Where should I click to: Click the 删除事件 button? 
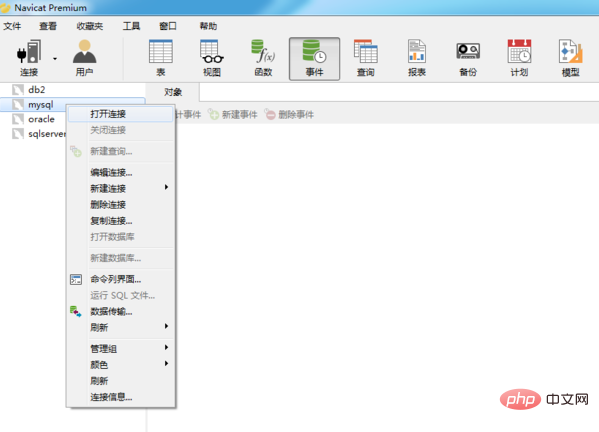(x=289, y=115)
